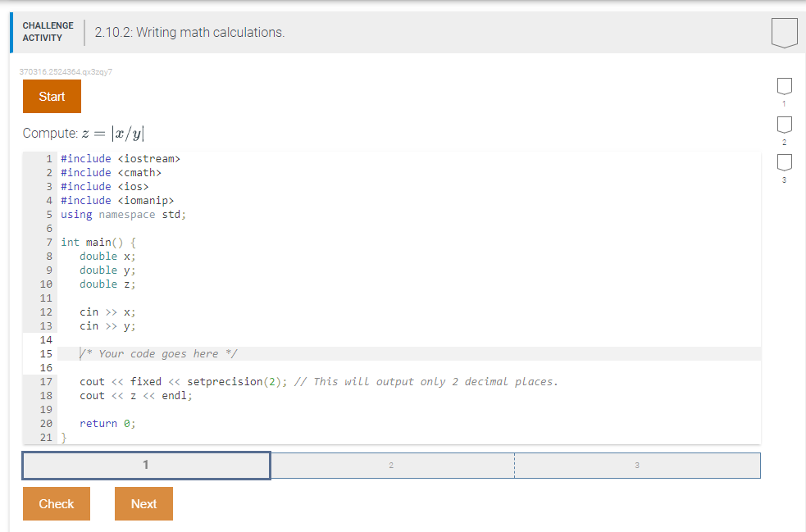The image size is (806, 532).
Task: Click the 'double y;' declaration
Action: (107, 271)
